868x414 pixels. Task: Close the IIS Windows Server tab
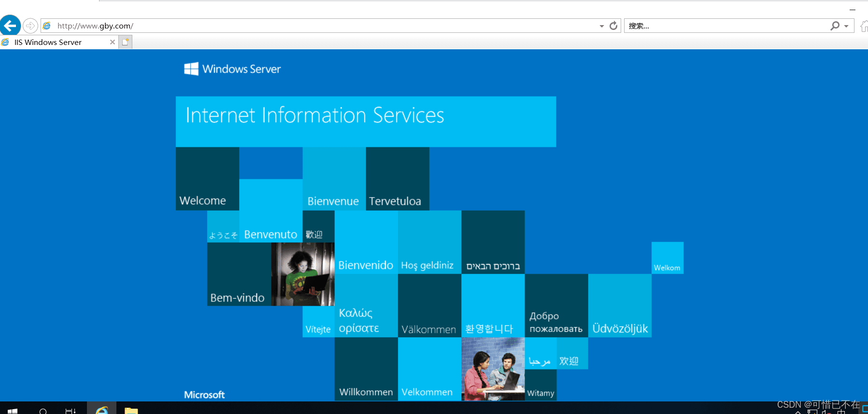[x=113, y=42]
